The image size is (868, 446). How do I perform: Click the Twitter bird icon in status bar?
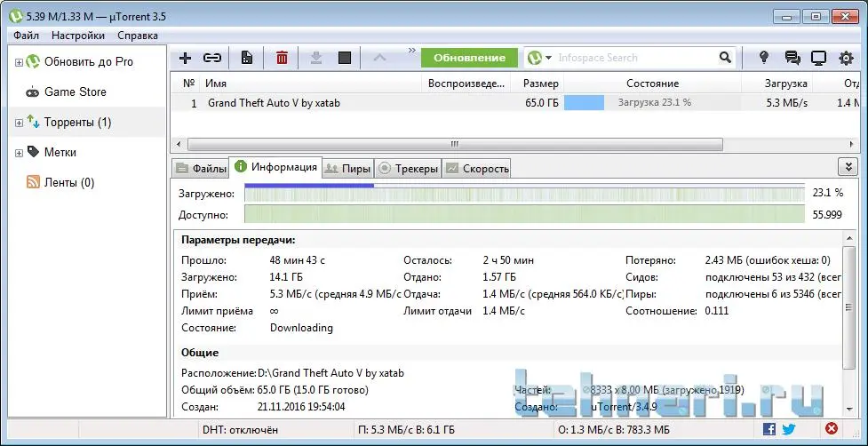(x=789, y=429)
